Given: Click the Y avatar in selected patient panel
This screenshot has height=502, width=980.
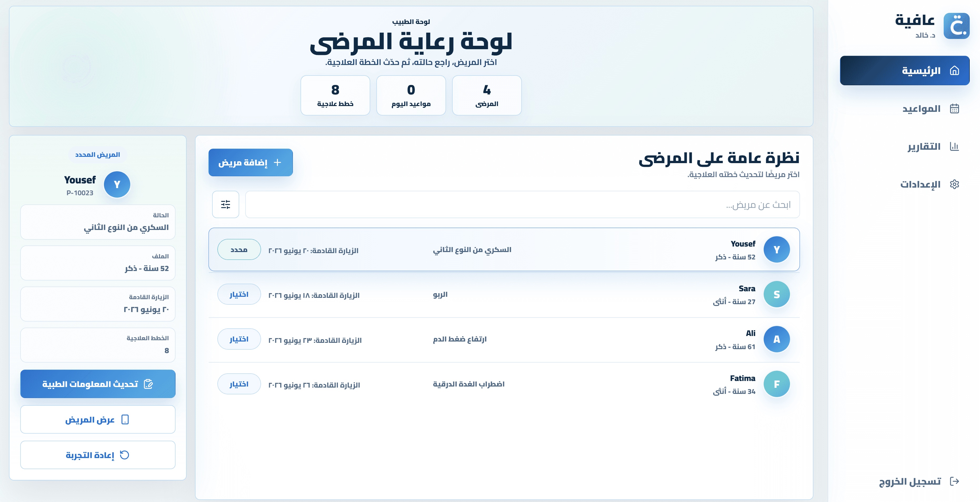Looking at the screenshot, I should pos(117,184).
